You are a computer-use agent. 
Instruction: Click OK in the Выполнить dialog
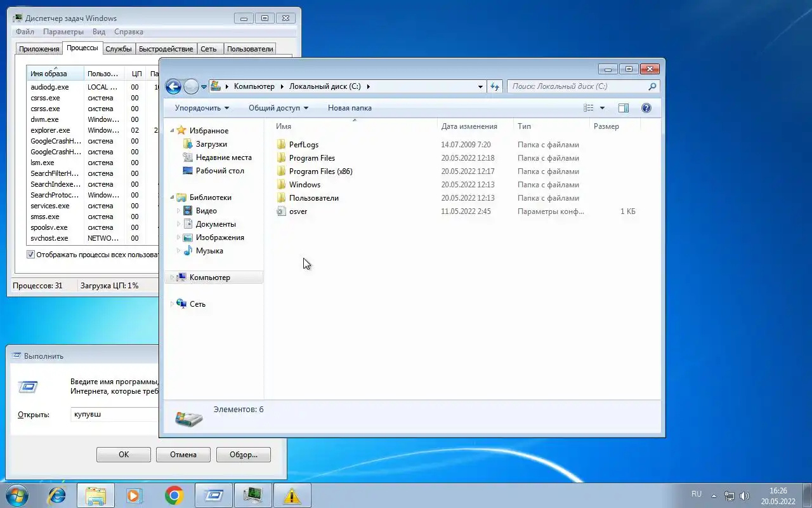pos(124,455)
